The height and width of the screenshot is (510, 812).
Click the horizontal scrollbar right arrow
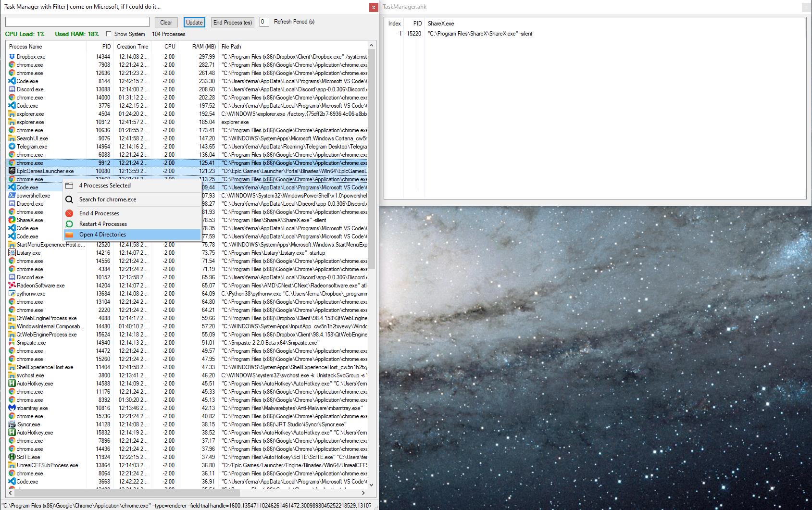[x=363, y=493]
